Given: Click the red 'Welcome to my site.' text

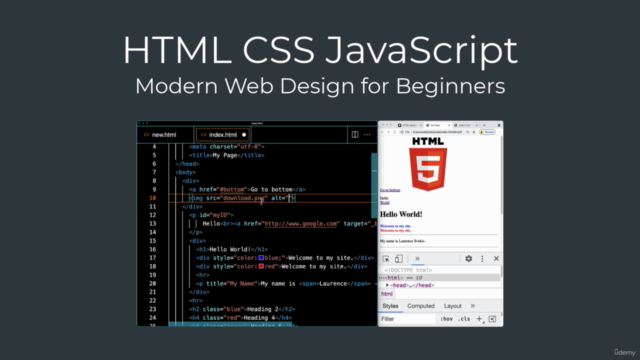Looking at the screenshot, I should click(x=395, y=231).
